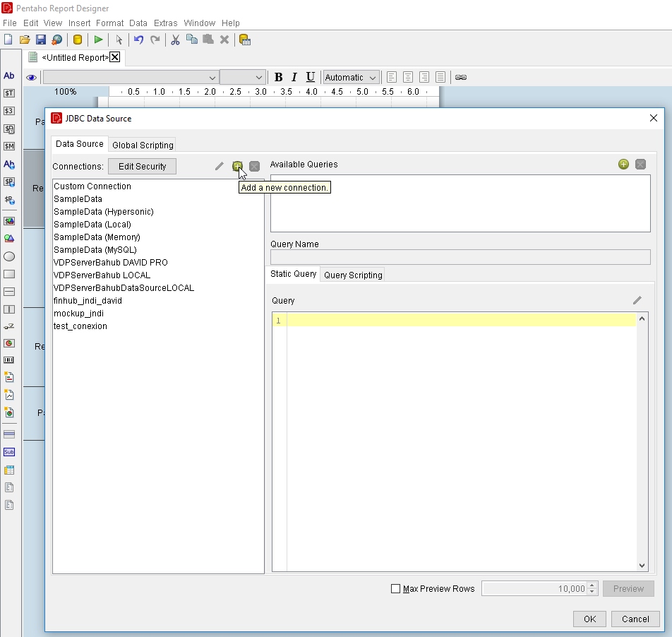The width and height of the screenshot is (672, 637).
Task: Remove selected connection with grey X icon
Action: 255,167
